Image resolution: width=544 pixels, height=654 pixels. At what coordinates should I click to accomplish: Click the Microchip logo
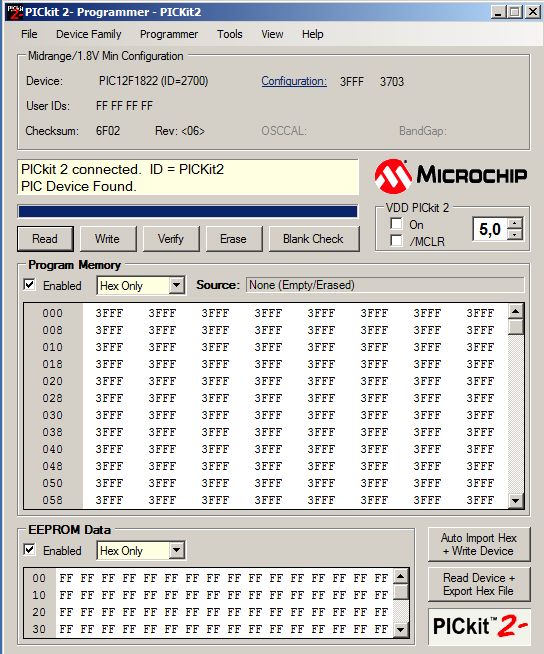[x=451, y=176]
